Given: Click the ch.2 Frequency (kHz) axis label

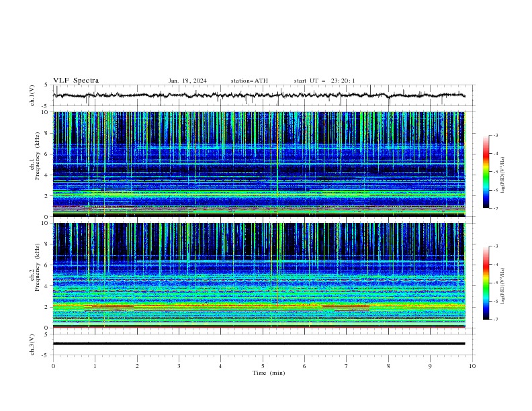Looking at the screenshot, I should coord(35,267).
